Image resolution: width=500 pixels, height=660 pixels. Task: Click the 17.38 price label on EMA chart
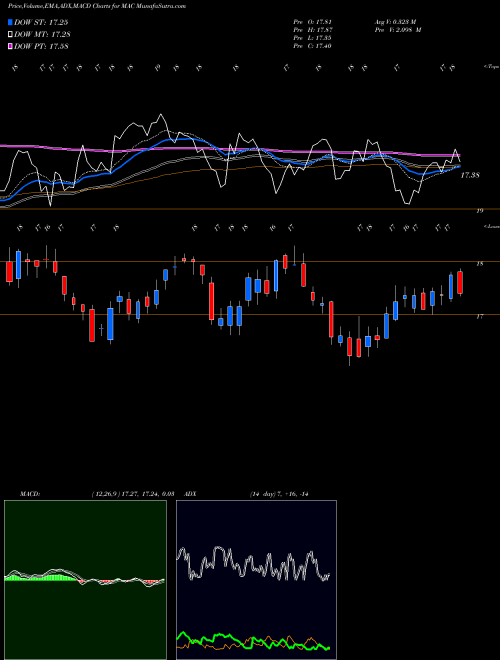(x=470, y=175)
